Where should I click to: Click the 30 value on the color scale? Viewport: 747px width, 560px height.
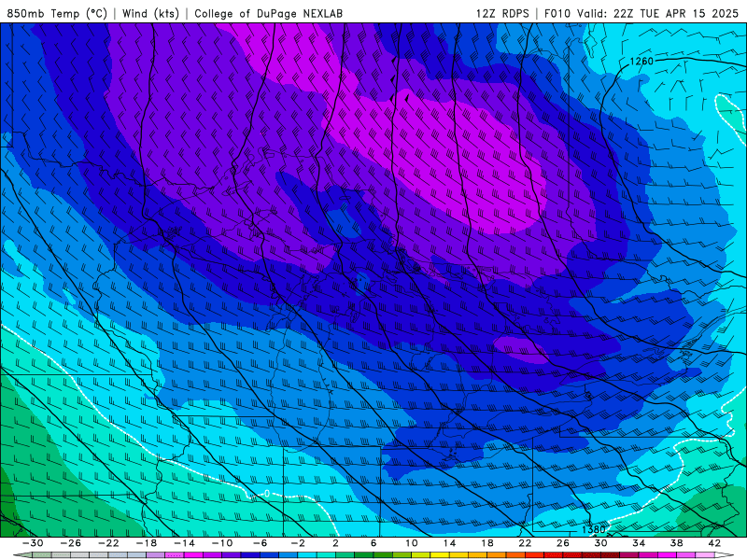pyautogui.click(x=601, y=543)
